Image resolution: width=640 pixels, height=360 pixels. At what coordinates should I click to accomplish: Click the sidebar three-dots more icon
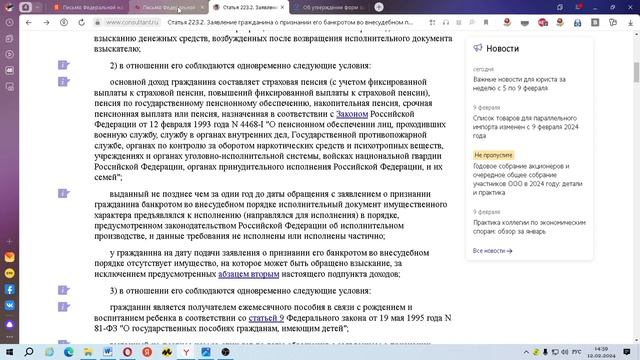pos(9,337)
